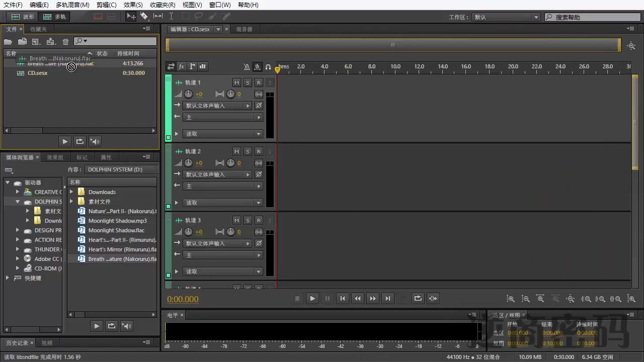Click the volume knob of 轨道 3

189,232
